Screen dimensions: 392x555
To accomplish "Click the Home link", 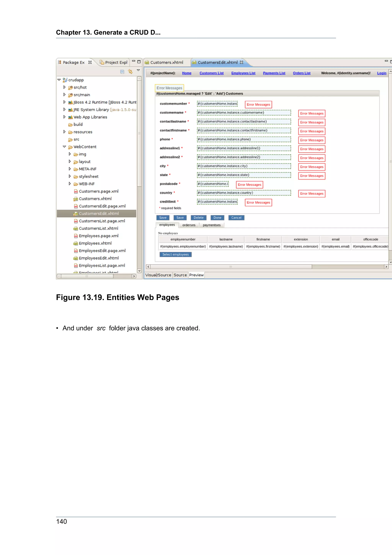I will 187,73.
